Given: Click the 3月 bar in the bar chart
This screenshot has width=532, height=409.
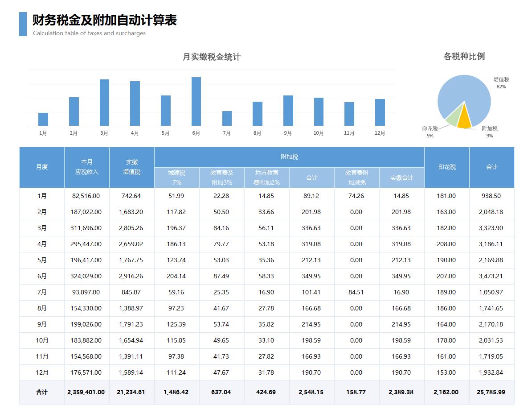Looking at the screenshot, I should 104,103.
